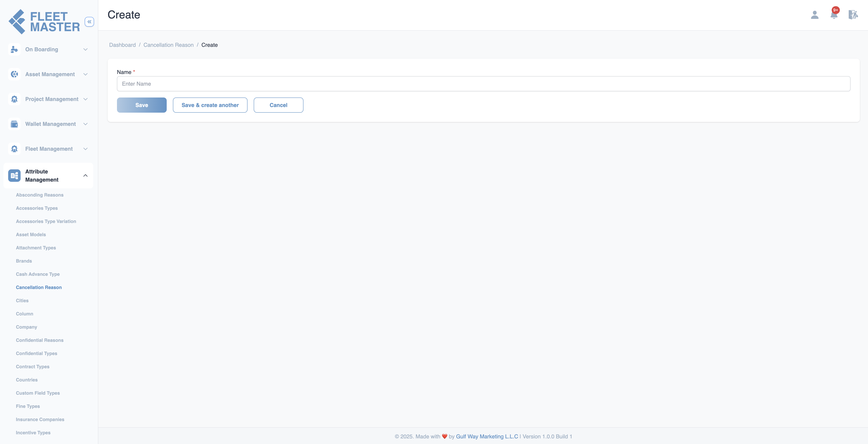
Task: Click Save & create another button
Action: point(210,105)
